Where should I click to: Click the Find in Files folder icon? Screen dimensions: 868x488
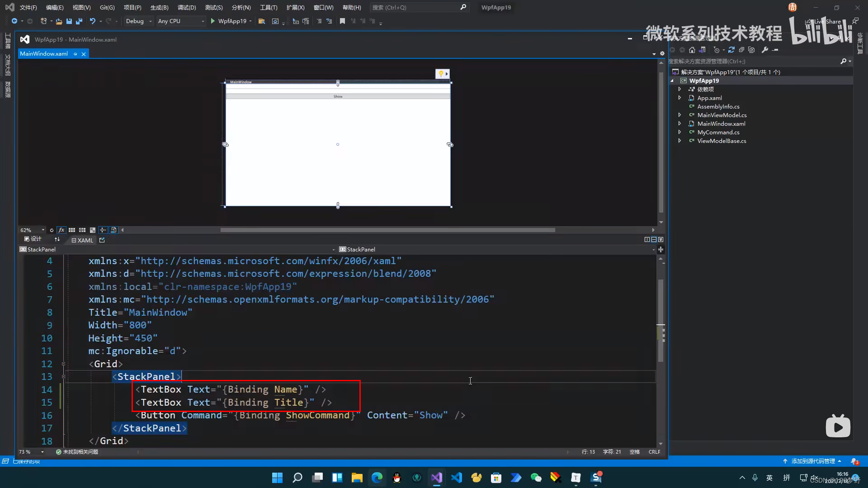click(x=261, y=21)
